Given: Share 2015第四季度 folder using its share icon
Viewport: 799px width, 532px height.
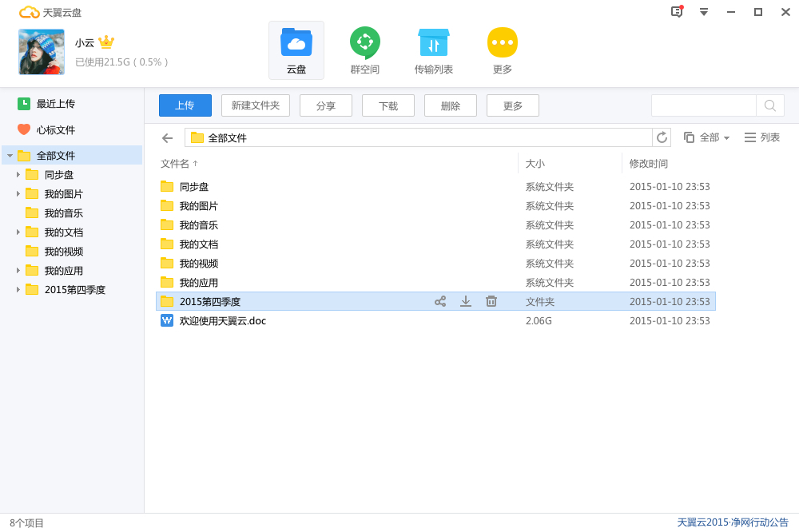Looking at the screenshot, I should pyautogui.click(x=440, y=301).
